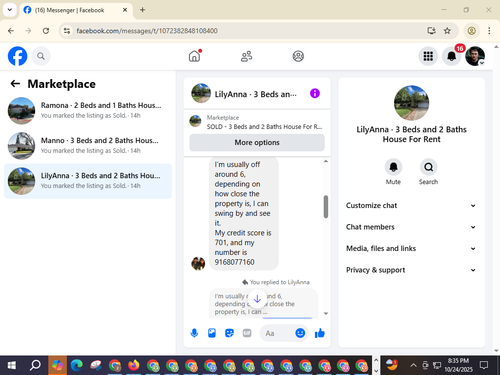Image resolution: width=500 pixels, height=375 pixels.
Task: Expand the Chat members section
Action: pos(411,227)
